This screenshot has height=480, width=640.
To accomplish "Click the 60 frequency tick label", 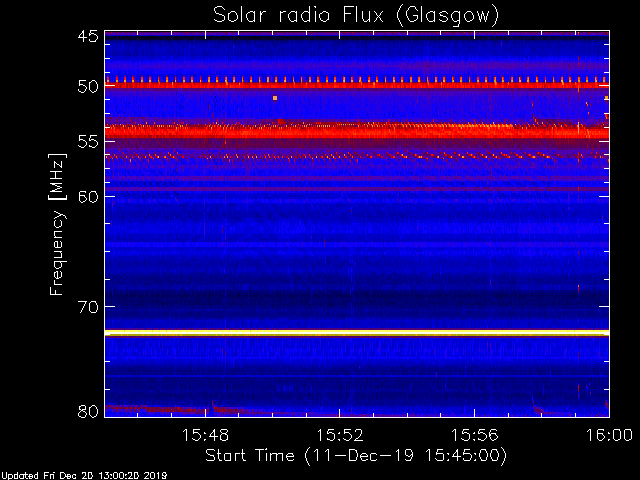I will pyautogui.click(x=88, y=196).
